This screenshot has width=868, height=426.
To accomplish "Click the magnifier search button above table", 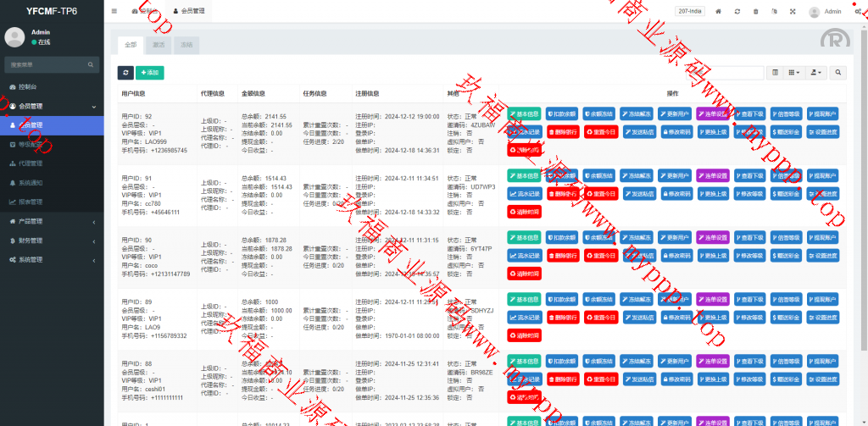I will (x=837, y=74).
